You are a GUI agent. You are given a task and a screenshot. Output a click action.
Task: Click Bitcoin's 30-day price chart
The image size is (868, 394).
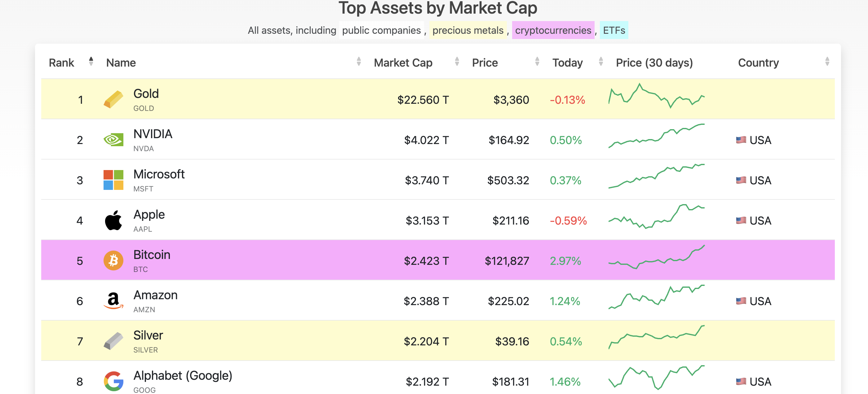pyautogui.click(x=656, y=256)
